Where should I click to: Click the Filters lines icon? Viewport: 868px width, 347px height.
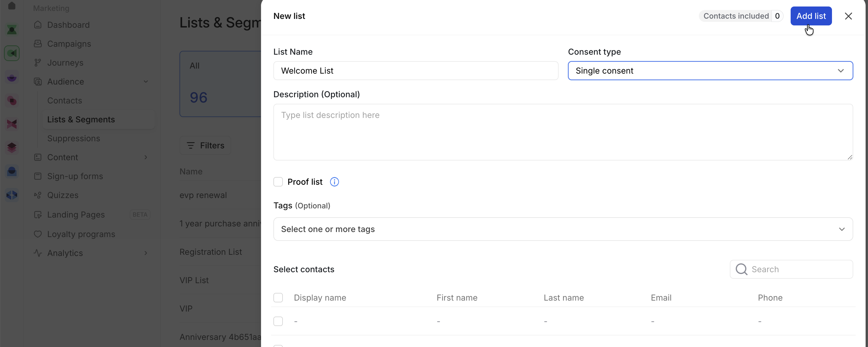(x=190, y=145)
